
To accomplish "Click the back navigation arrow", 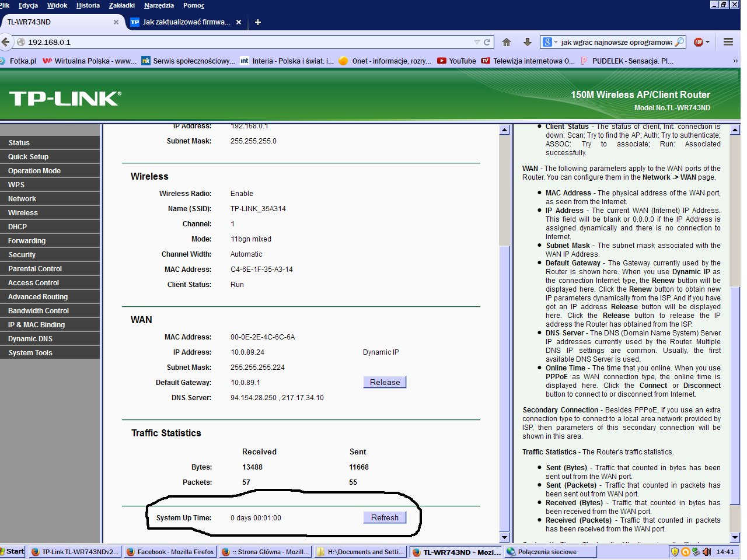I will [x=6, y=42].
